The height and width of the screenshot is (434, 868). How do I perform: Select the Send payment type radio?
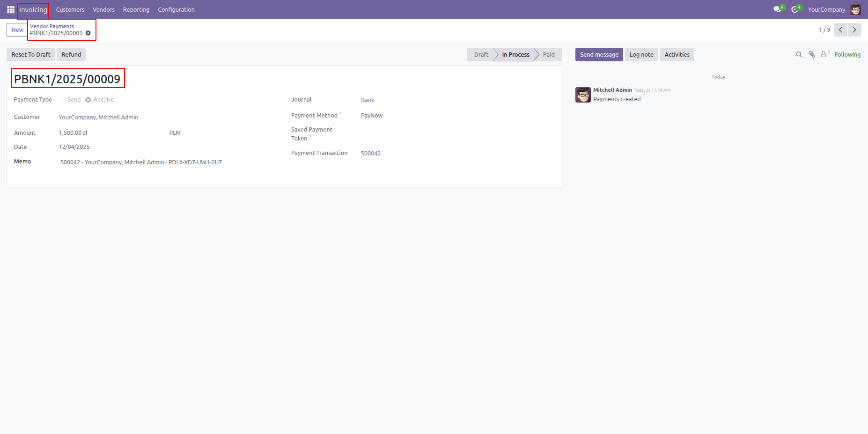[62, 100]
